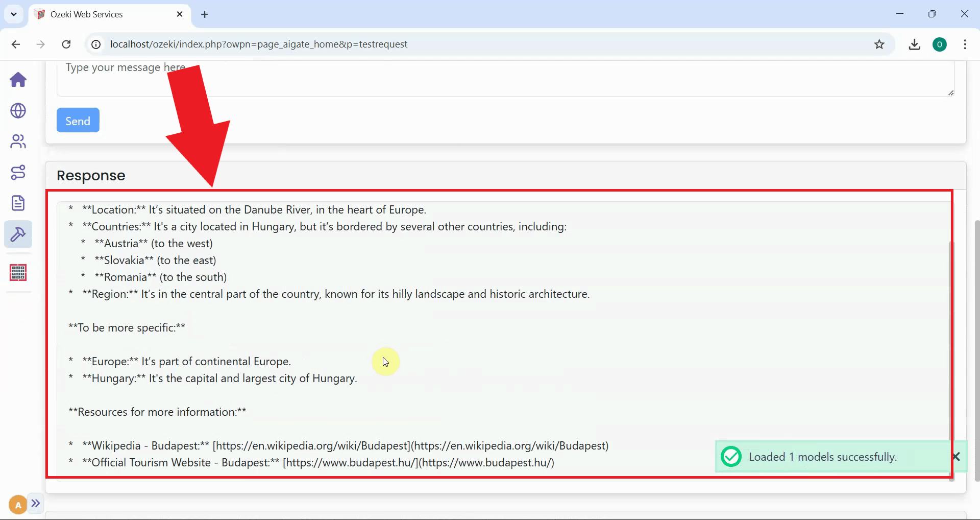View site information via the info icon
Image resolution: width=980 pixels, height=520 pixels.
point(95,44)
